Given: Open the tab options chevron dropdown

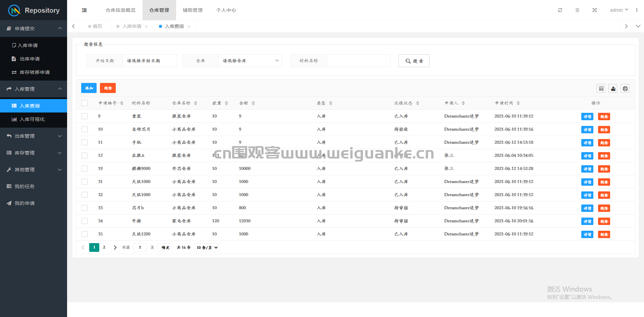Looking at the screenshot, I should 638,26.
